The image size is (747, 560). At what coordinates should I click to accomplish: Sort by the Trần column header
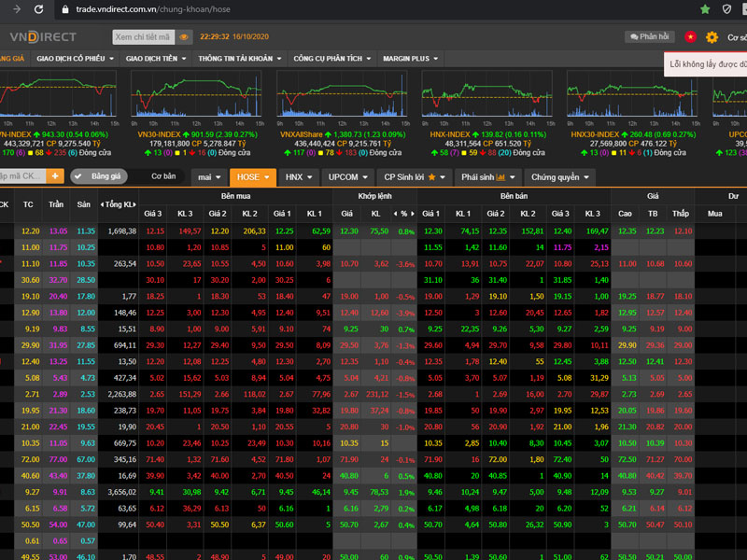[x=56, y=204]
